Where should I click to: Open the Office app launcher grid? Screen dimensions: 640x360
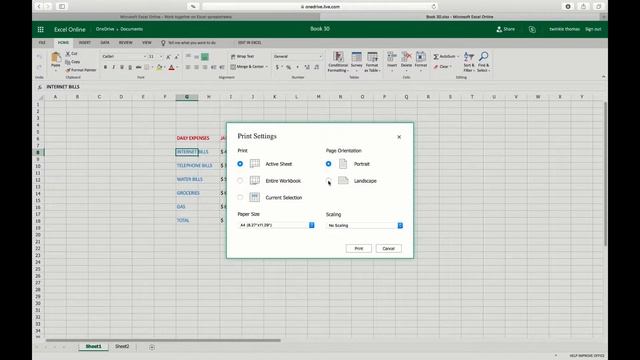(40, 29)
